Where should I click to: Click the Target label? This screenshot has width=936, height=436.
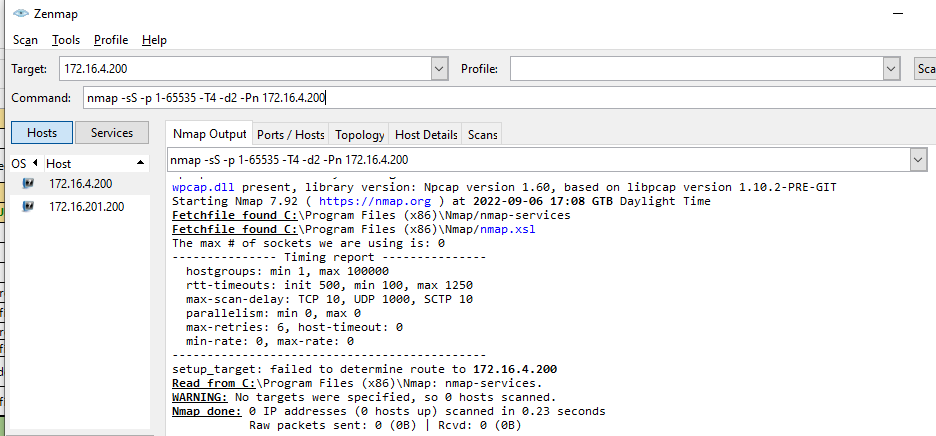29,69
